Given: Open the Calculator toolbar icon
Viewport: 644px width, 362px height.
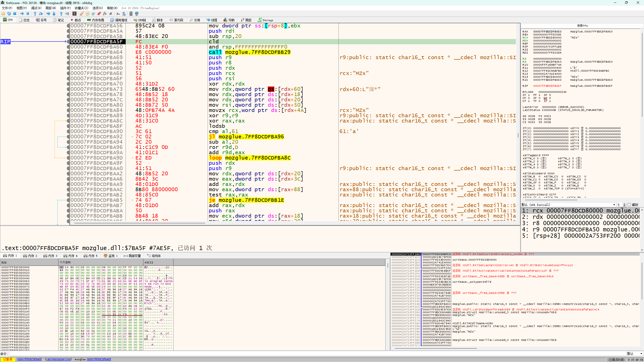Looking at the screenshot, I should [x=131, y=14].
